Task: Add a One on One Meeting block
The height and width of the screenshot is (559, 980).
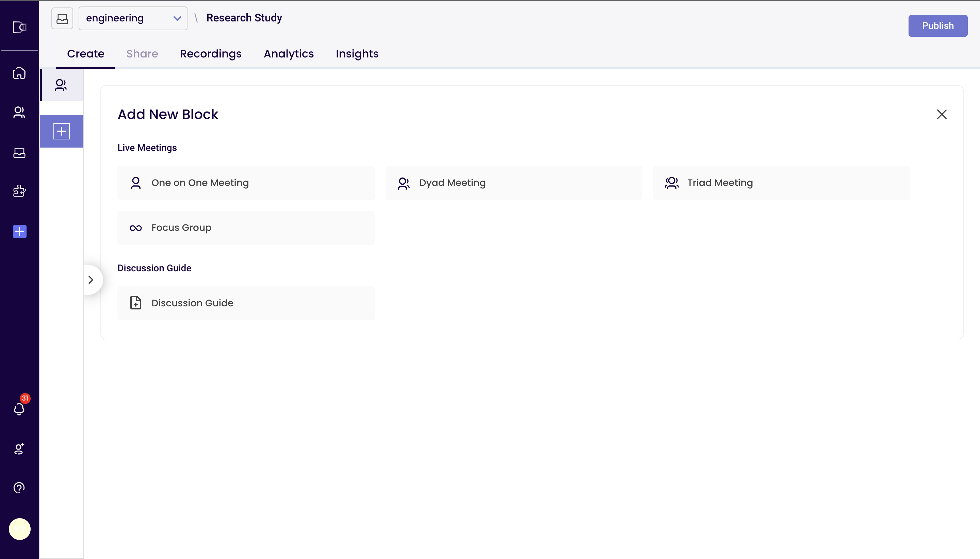Action: click(246, 183)
